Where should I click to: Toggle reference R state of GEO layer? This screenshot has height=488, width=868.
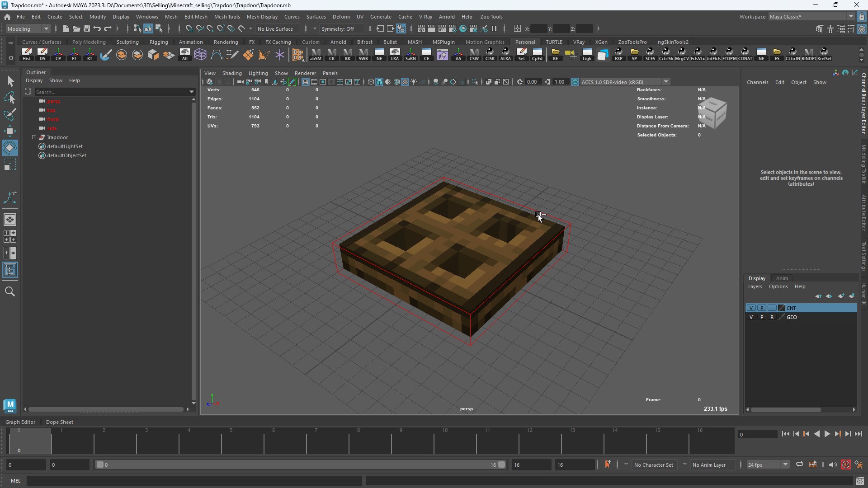pos(772,317)
